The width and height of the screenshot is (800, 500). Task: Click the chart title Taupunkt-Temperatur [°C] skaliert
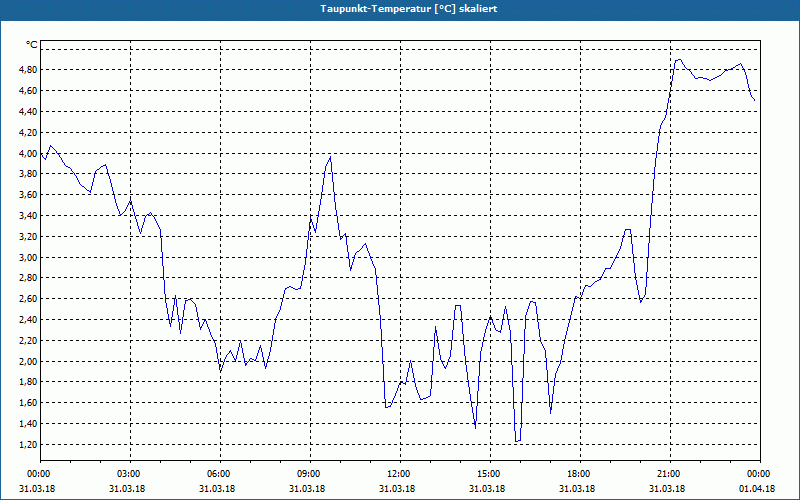(x=409, y=9)
